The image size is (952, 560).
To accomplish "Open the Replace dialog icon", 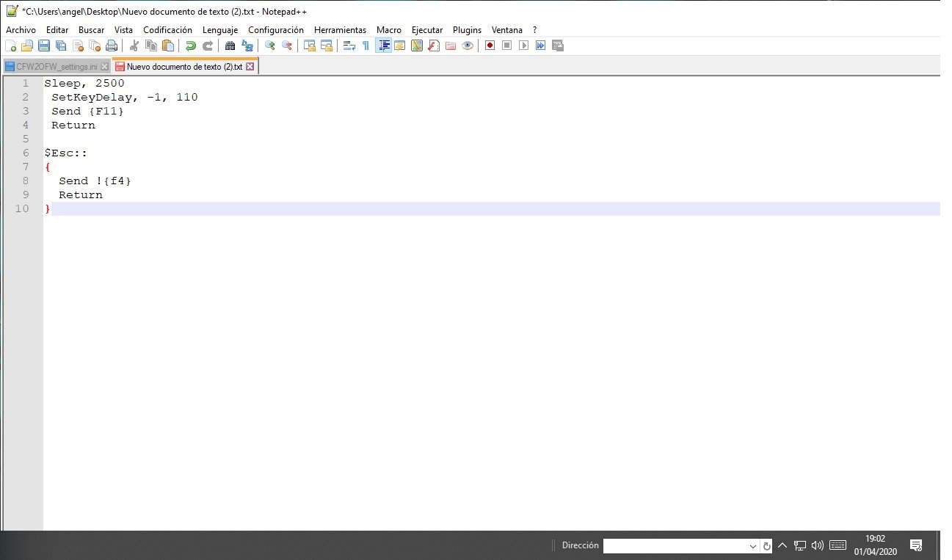I will click(x=247, y=46).
